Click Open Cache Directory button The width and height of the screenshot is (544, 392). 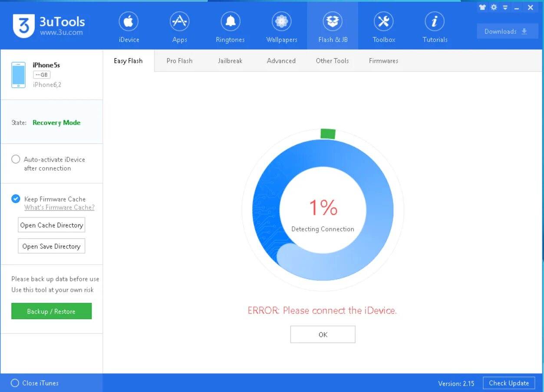tap(52, 225)
